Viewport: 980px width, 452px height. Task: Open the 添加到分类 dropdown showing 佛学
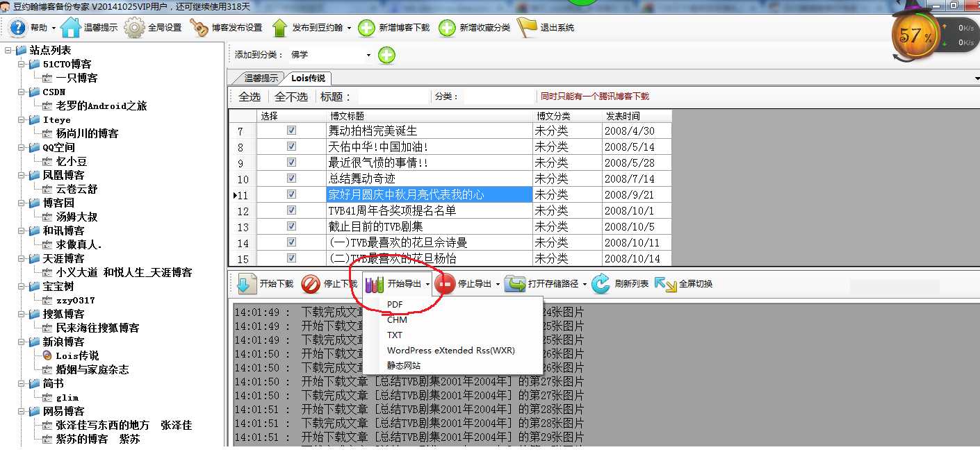368,54
